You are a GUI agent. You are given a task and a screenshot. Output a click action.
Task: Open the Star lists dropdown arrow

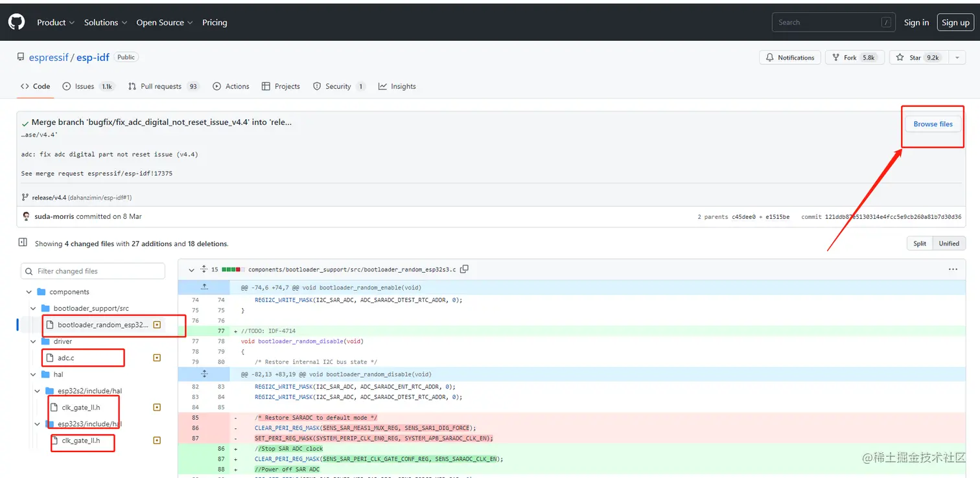click(x=957, y=58)
